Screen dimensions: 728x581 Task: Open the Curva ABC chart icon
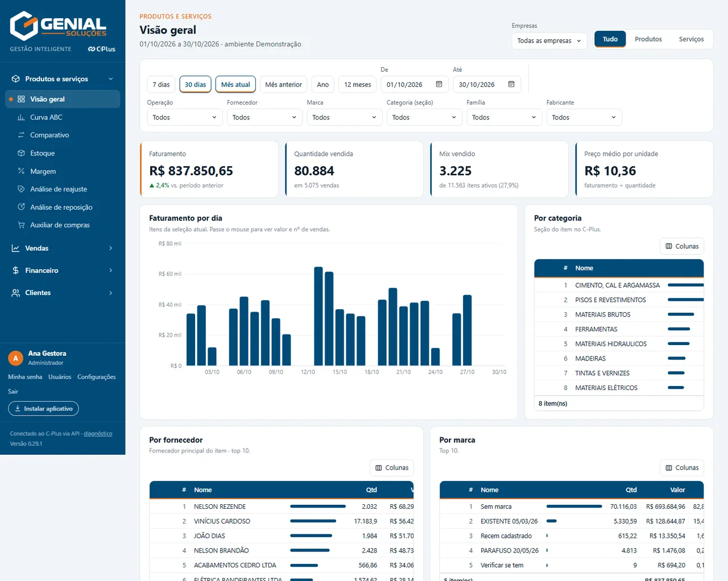(21, 117)
